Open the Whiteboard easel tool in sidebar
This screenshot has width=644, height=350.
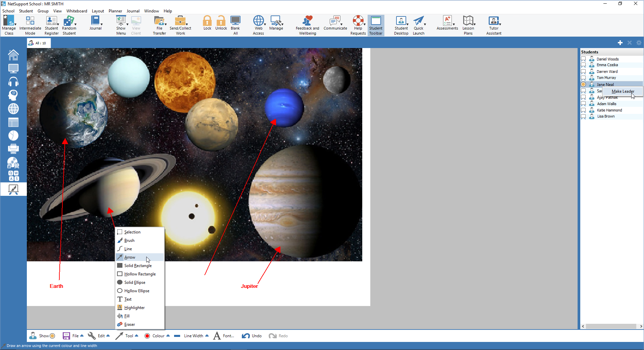pyautogui.click(x=13, y=189)
